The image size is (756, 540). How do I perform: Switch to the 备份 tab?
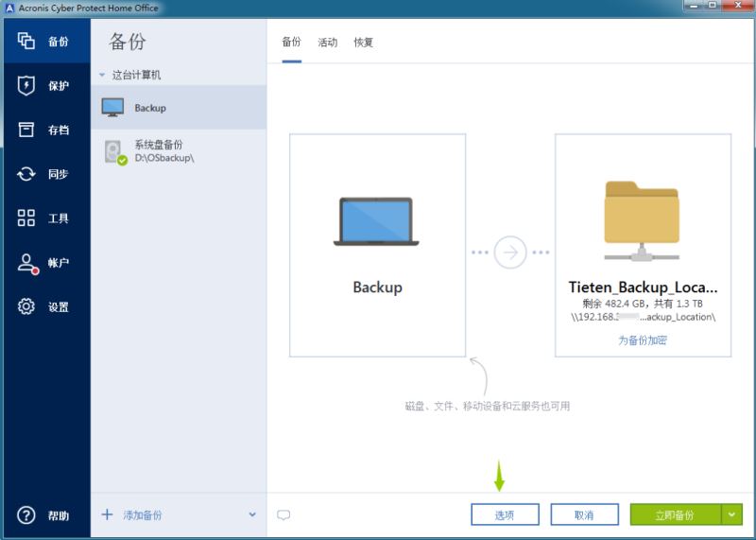(291, 42)
